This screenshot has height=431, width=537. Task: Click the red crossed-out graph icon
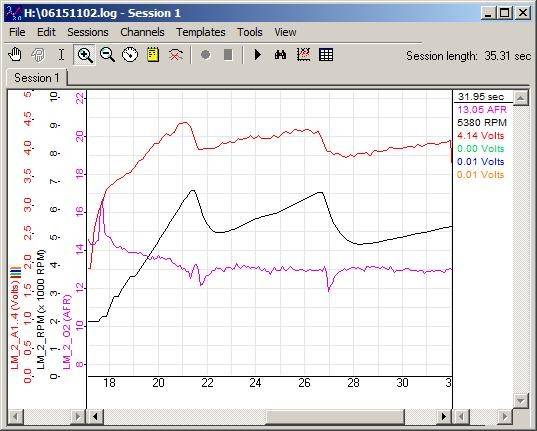point(176,55)
